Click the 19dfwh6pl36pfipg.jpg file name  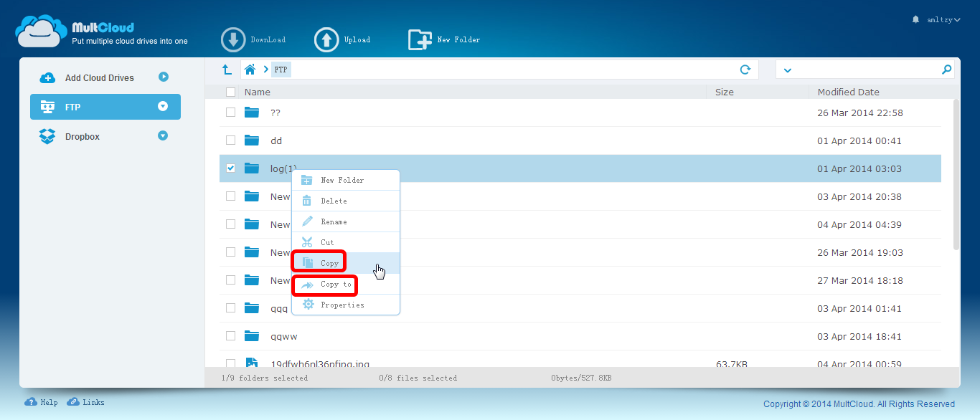320,364
